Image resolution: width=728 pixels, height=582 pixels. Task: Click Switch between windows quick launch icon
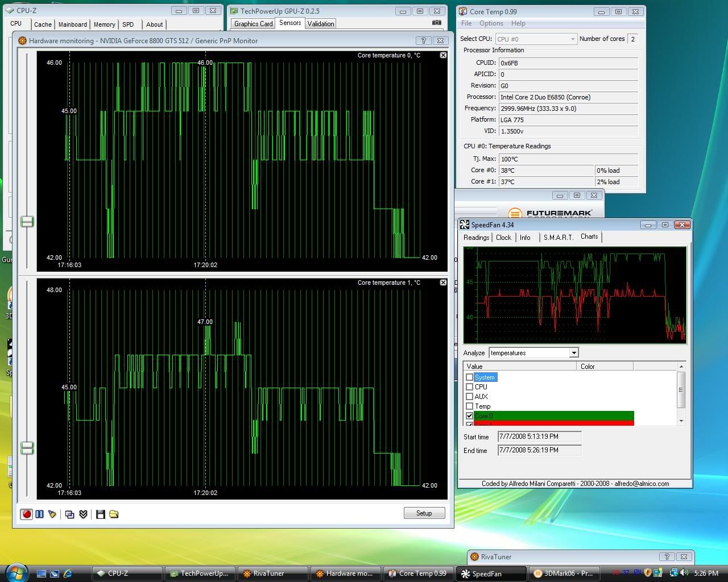(x=55, y=573)
